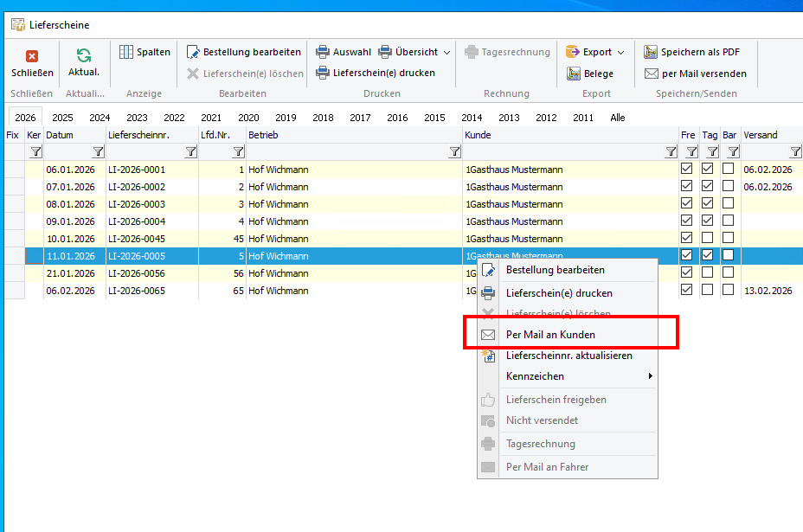Screen dimensions: 803x532
Task: Switch to the 2025 year tab
Action: pos(62,118)
